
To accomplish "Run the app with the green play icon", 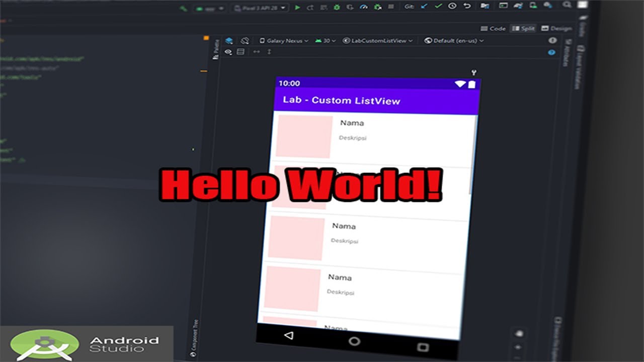I will coord(297,8).
